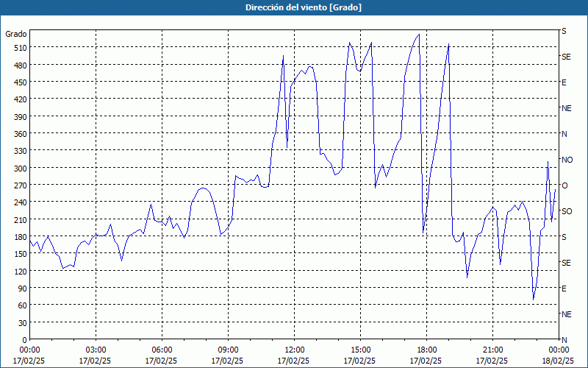The image size is (588, 368).
Task: Select the "Grado" unit label on the axis
Action: [x=16, y=34]
